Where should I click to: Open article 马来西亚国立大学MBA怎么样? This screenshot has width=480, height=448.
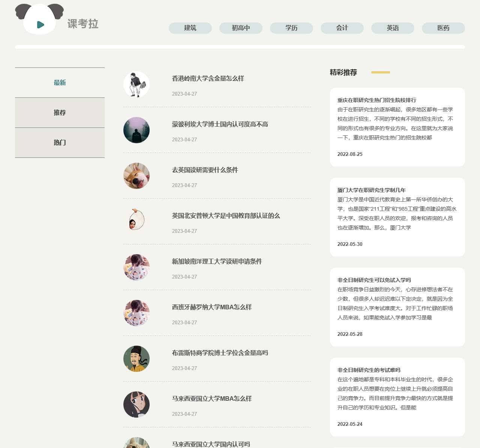(211, 399)
